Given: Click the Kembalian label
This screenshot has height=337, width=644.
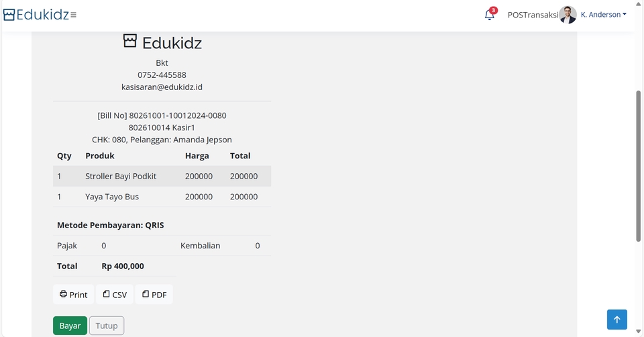Looking at the screenshot, I should 201,246.
